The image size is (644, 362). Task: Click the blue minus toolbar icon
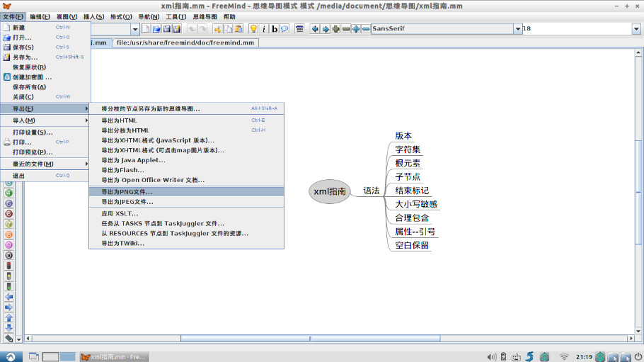pyautogui.click(x=366, y=28)
